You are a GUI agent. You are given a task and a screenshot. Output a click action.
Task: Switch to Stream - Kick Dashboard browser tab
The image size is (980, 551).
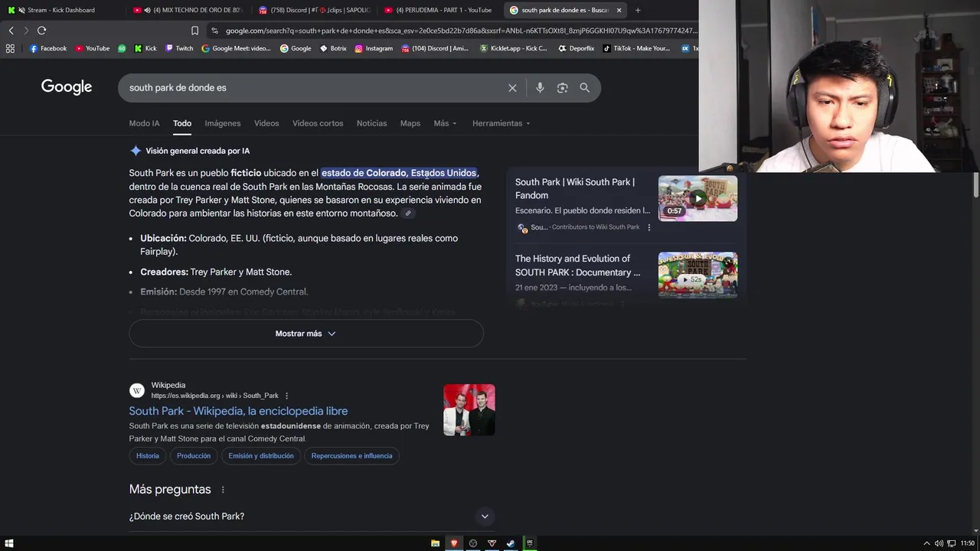61,10
